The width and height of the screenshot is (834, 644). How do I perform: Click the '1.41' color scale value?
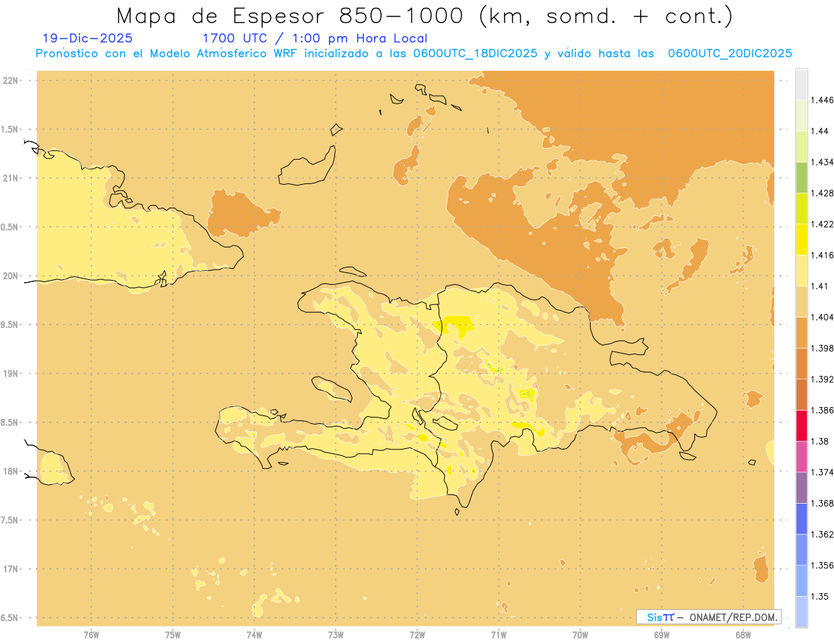pyautogui.click(x=820, y=286)
